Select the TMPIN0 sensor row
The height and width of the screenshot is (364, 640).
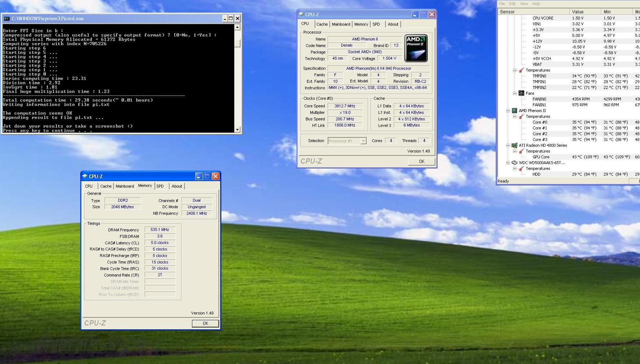[x=569, y=76]
